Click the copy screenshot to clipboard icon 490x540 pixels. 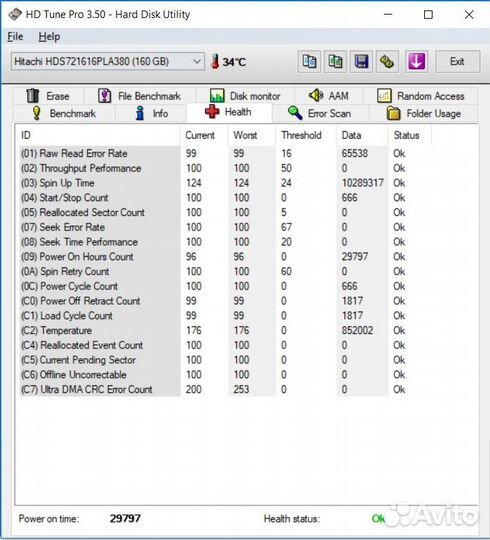tap(335, 62)
